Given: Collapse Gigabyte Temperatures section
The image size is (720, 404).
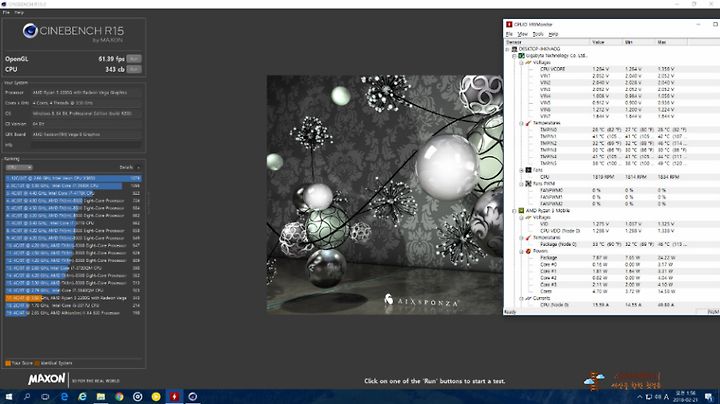Looking at the screenshot, I should click(521, 123).
